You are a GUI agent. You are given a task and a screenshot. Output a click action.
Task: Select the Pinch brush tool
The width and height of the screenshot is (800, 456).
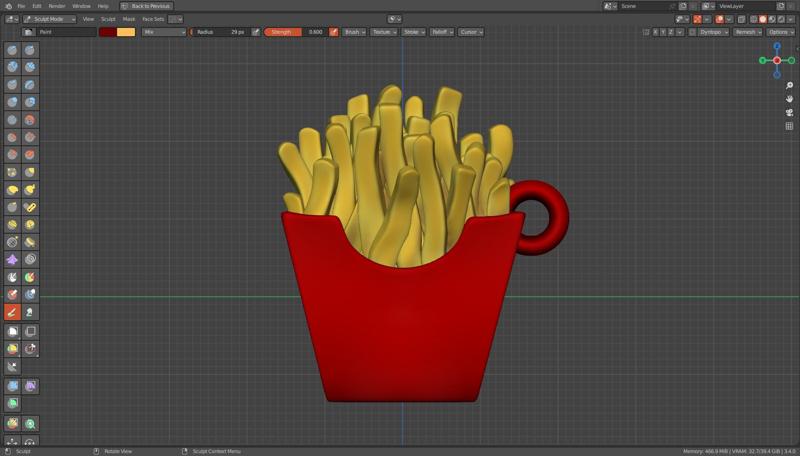click(12, 172)
